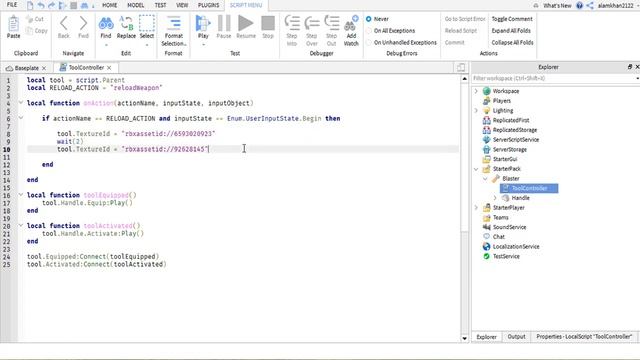Screen dimensions: 640x360
Task: Click the Add Watch icon
Action: click(351, 24)
